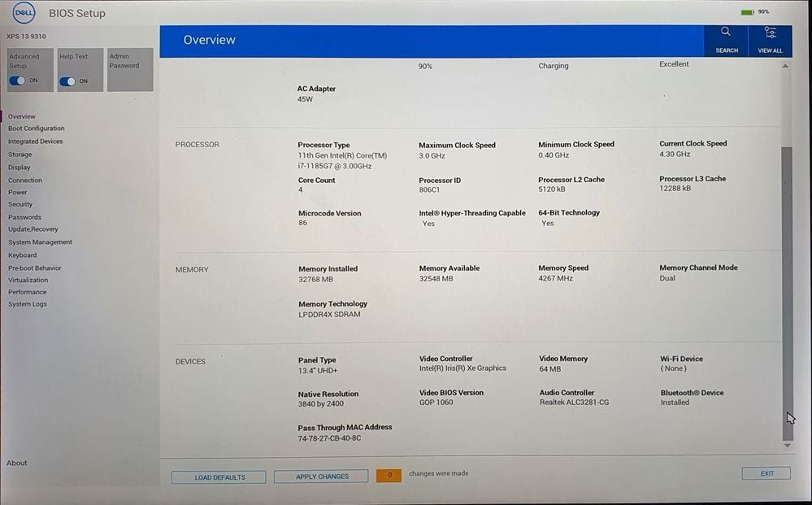
Task: Click the Video Controller Intel Iris Xe text
Action: pyautogui.click(x=462, y=368)
